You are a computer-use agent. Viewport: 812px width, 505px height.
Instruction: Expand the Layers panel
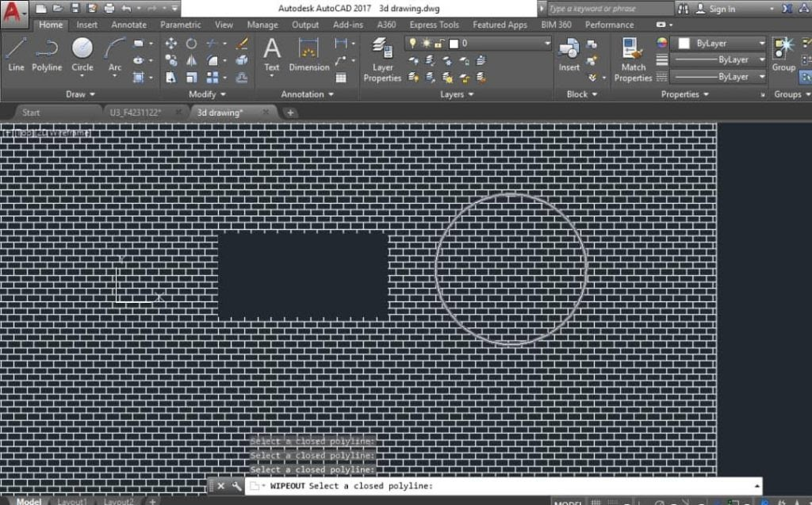coord(457,94)
